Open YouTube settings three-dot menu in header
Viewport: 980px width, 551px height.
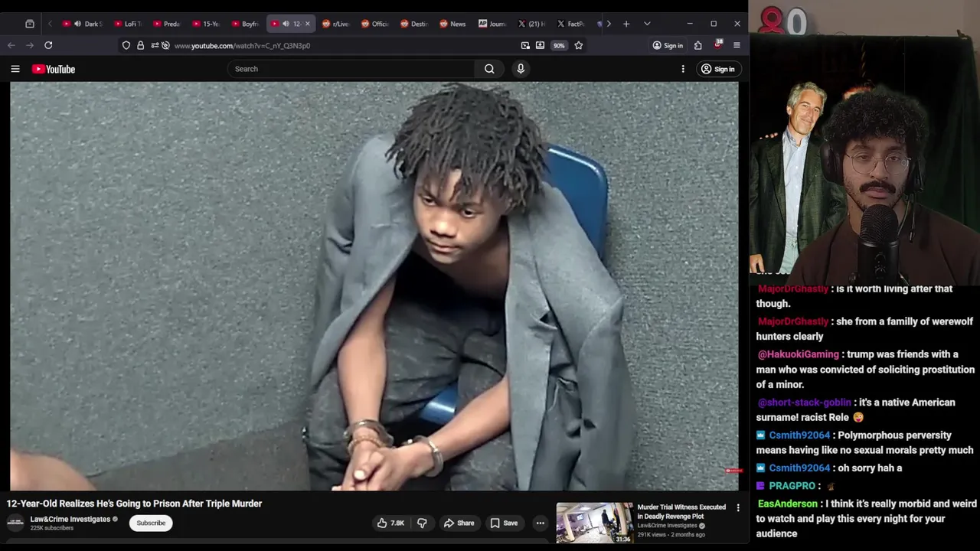click(683, 69)
